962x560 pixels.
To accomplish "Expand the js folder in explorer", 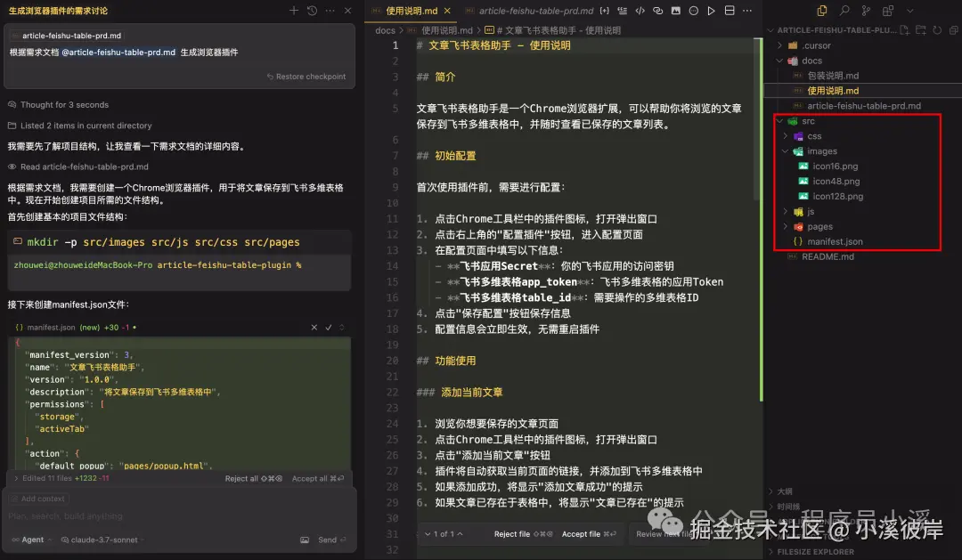I will coord(811,212).
